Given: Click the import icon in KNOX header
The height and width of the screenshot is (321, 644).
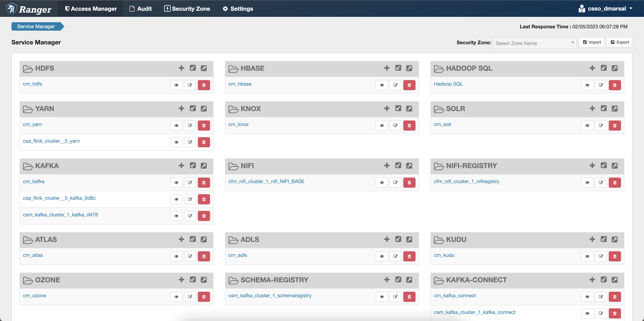Looking at the screenshot, I should [398, 108].
